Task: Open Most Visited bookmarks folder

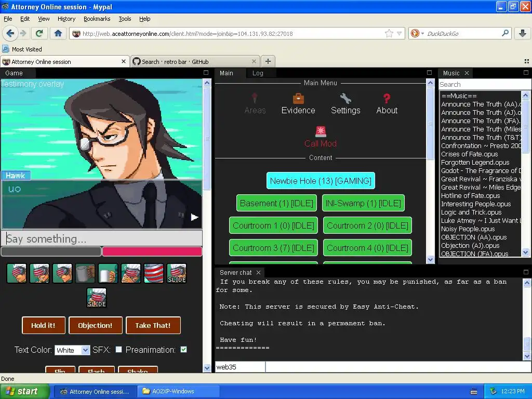Action: [x=22, y=49]
